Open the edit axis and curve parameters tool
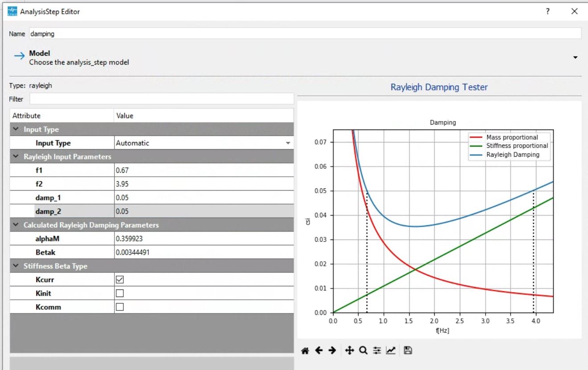The image size is (588, 370). pos(390,351)
